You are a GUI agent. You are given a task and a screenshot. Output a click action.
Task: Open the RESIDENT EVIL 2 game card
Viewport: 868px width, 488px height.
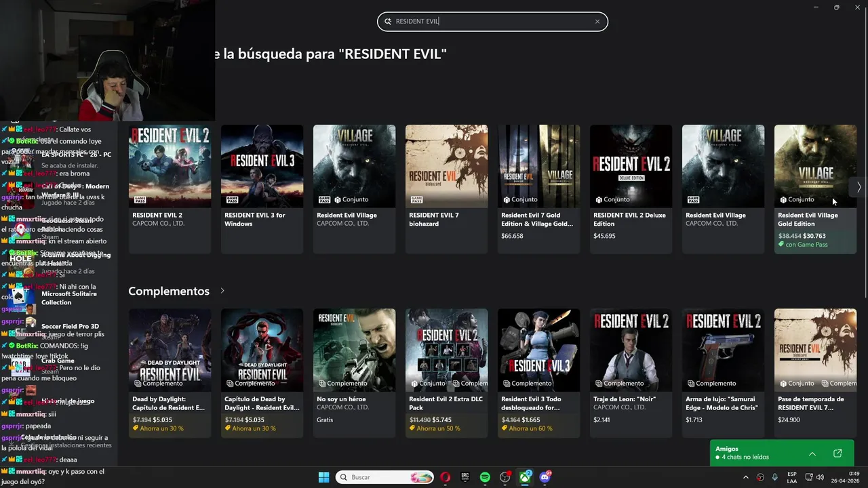[170, 189]
